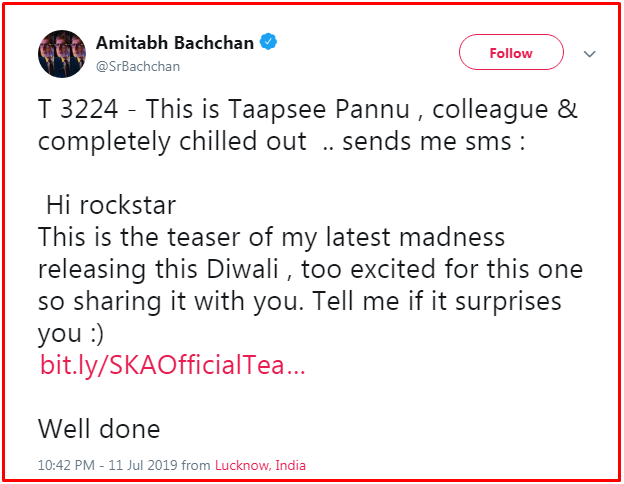Viewport: 624px width, 484px height.
Task: Click Amitabh Bachchan's profile picture
Action: click(x=60, y=54)
